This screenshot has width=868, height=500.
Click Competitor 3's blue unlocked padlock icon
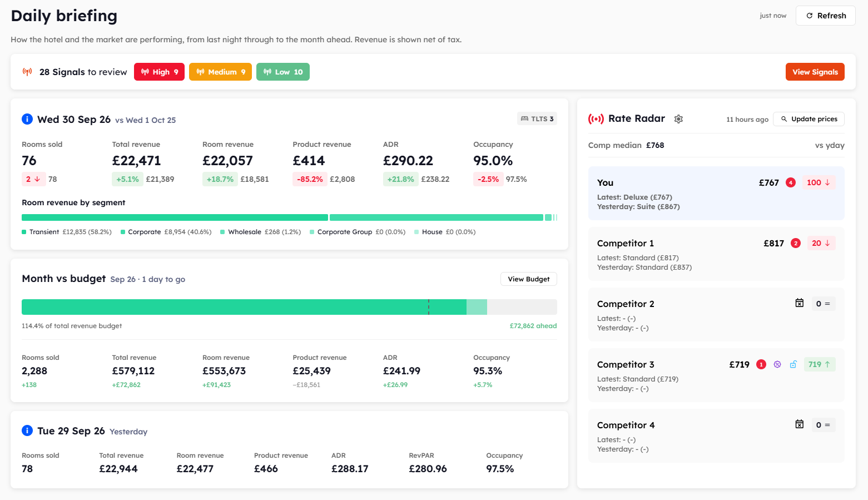[793, 364]
